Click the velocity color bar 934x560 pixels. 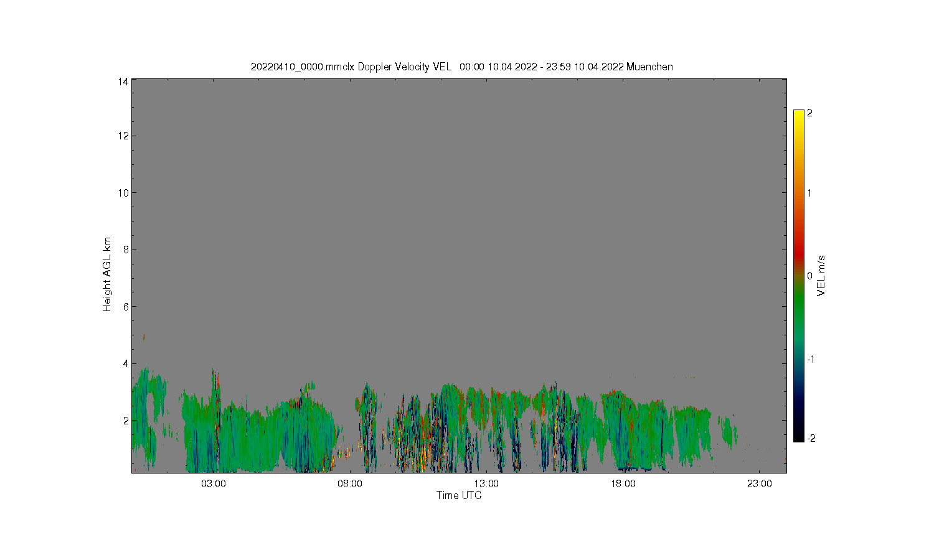coord(799,276)
